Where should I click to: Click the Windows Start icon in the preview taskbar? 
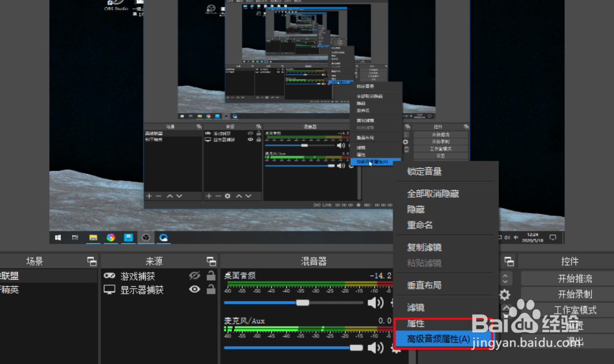[x=58, y=238]
